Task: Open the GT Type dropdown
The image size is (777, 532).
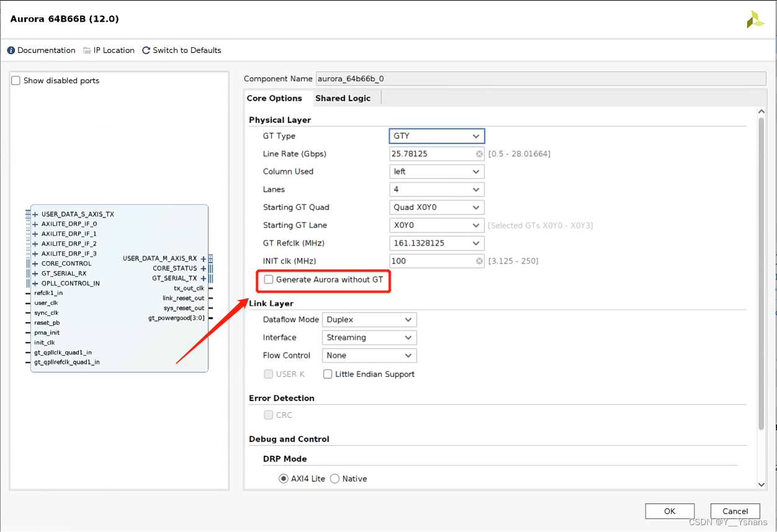Action: pyautogui.click(x=437, y=136)
